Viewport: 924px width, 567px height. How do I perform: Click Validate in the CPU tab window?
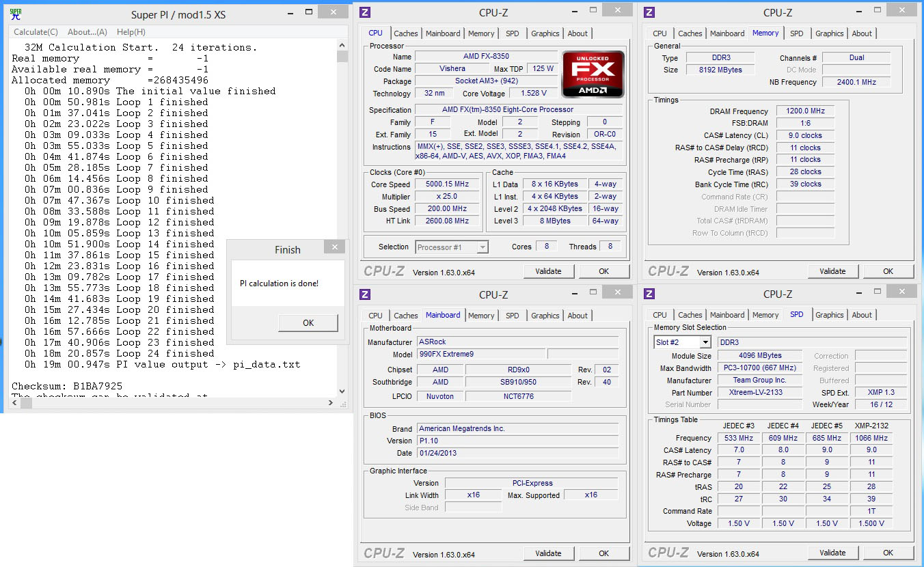[x=548, y=271]
